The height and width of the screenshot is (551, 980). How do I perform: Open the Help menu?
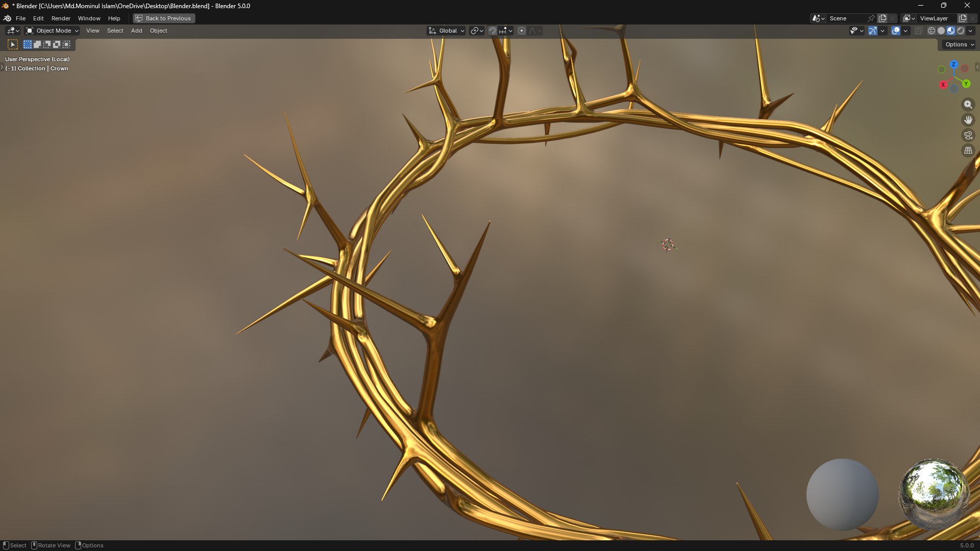pyautogui.click(x=114, y=18)
